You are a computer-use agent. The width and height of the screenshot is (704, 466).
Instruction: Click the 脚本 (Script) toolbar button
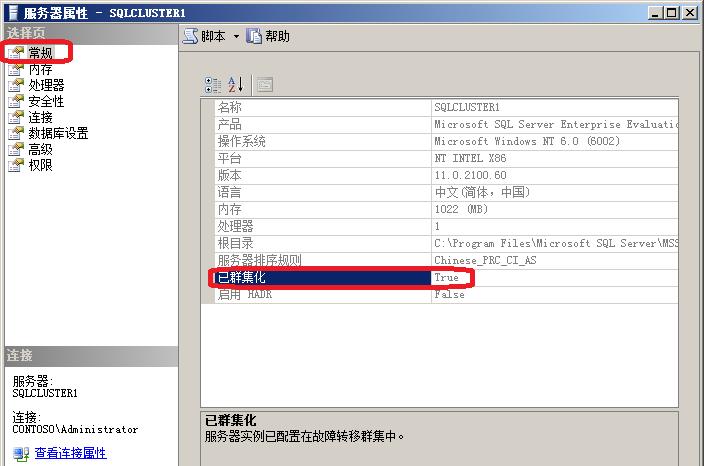(x=205, y=36)
